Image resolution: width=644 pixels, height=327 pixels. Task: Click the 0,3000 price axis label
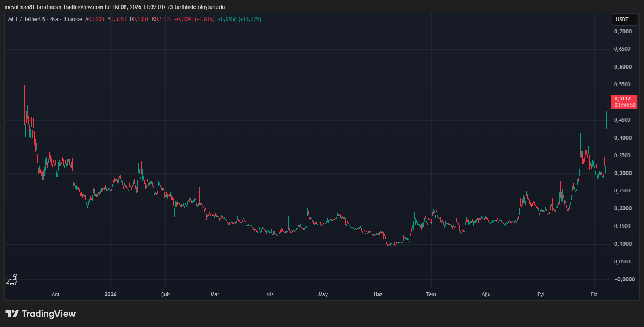coord(623,173)
